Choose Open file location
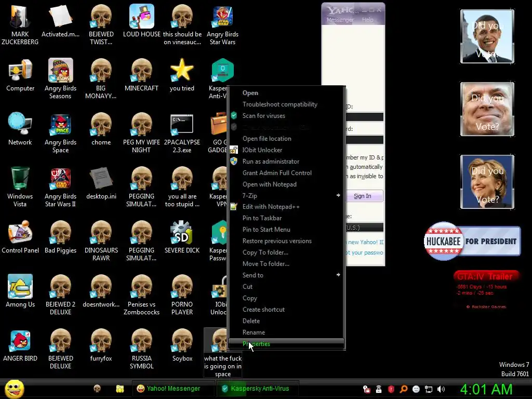This screenshot has height=399, width=532. point(286,138)
